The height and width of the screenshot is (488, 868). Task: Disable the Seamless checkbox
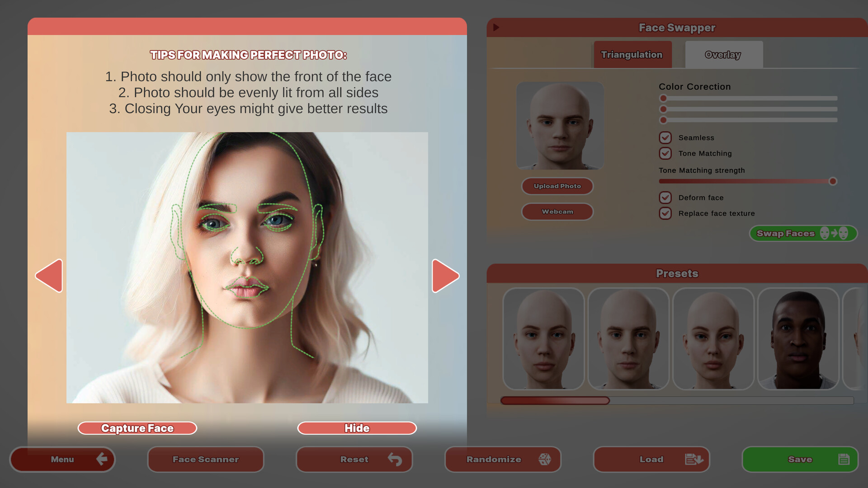(x=665, y=137)
